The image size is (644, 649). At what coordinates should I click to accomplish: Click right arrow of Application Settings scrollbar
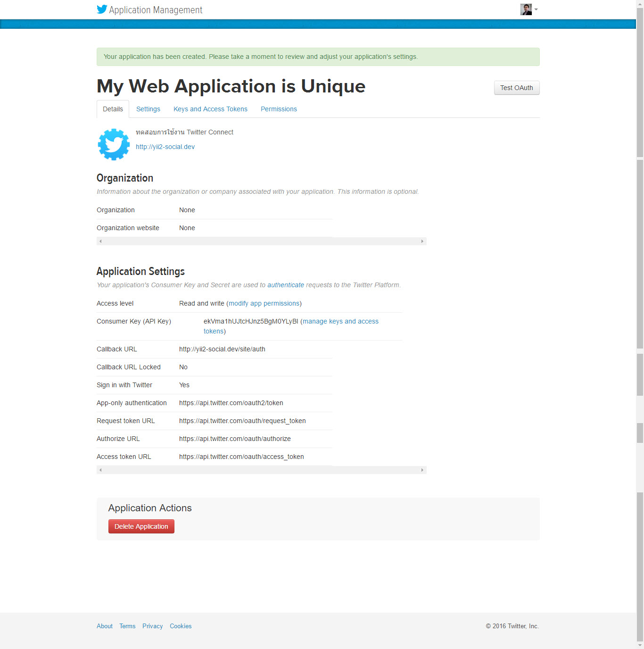point(422,470)
